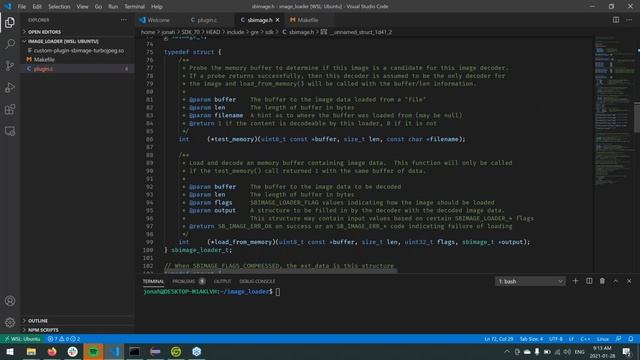Show the Problems panel tab
This screenshot has width=640, height=360.
click(184, 281)
